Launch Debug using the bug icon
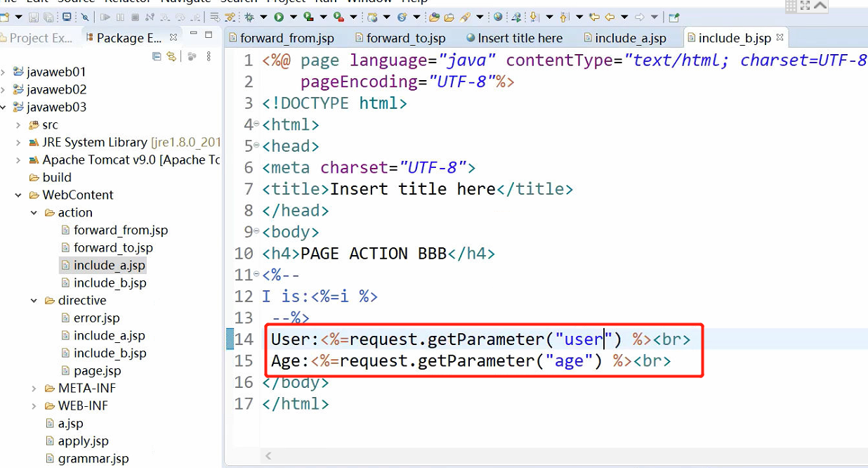 249,17
